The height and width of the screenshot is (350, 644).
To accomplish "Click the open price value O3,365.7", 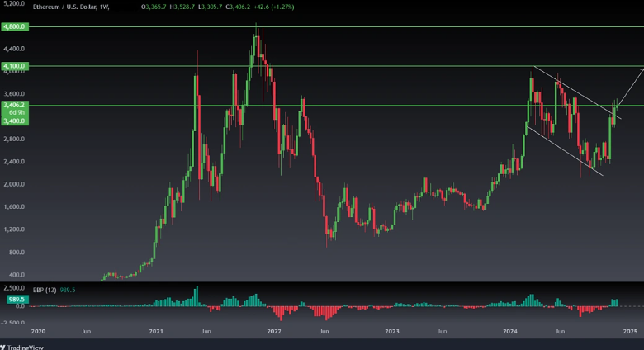I will click(154, 7).
